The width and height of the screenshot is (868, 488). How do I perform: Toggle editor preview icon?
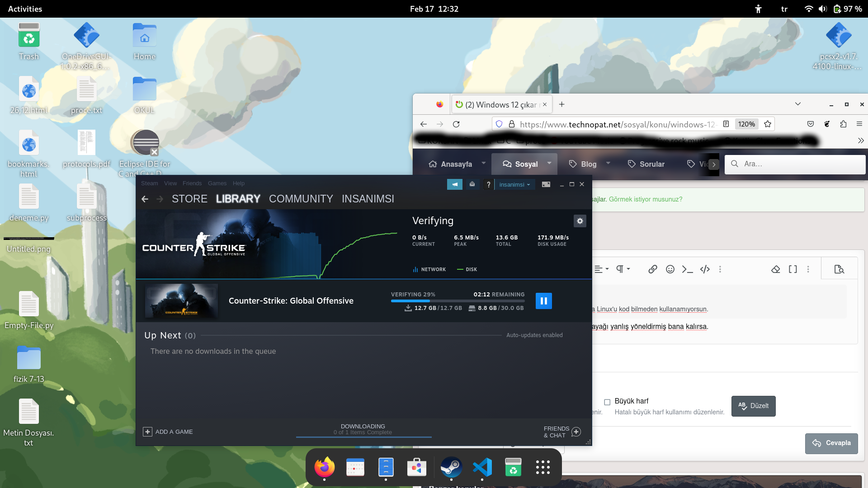tap(839, 269)
